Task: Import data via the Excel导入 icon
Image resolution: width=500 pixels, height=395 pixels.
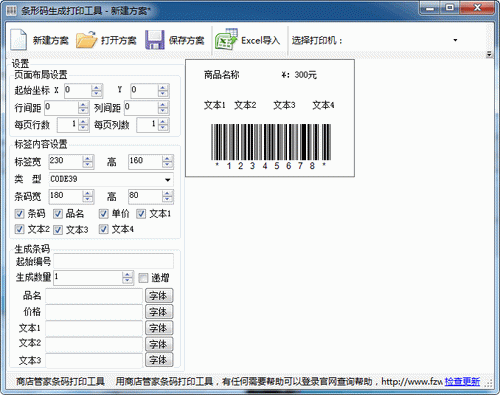Action: coord(226,39)
